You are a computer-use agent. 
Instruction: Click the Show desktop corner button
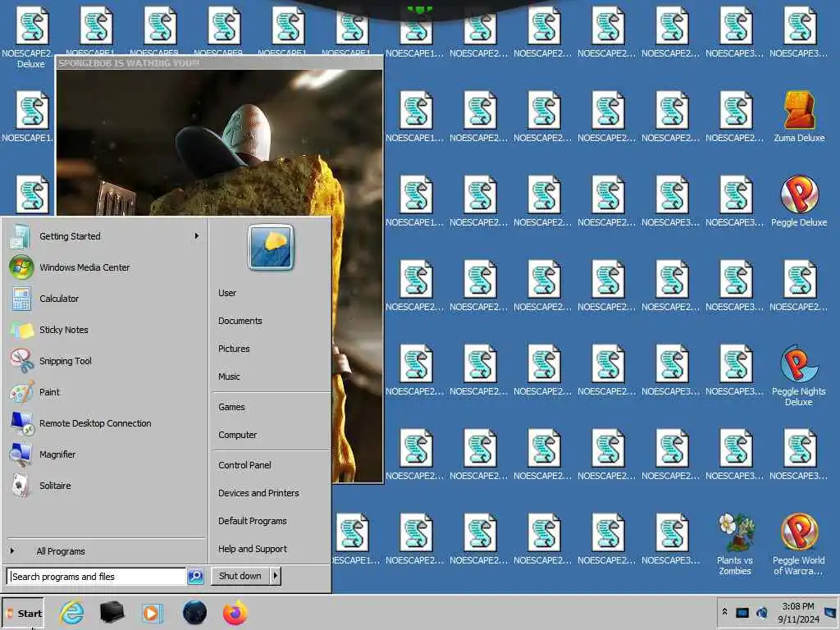(832, 613)
